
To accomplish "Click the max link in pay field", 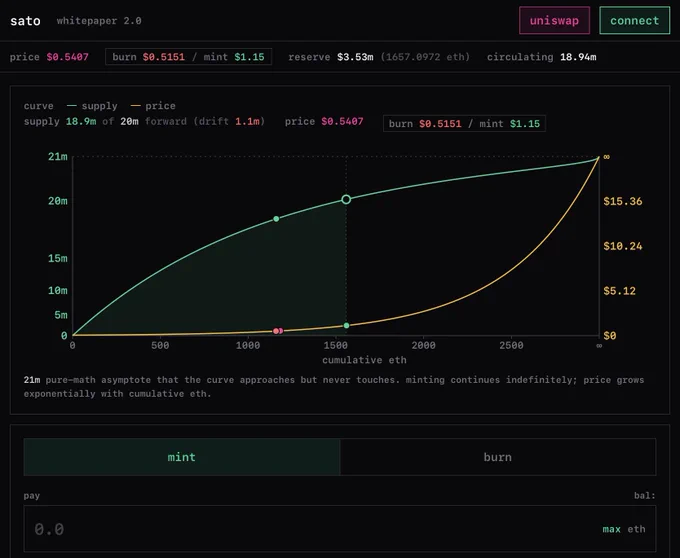I will [611, 529].
